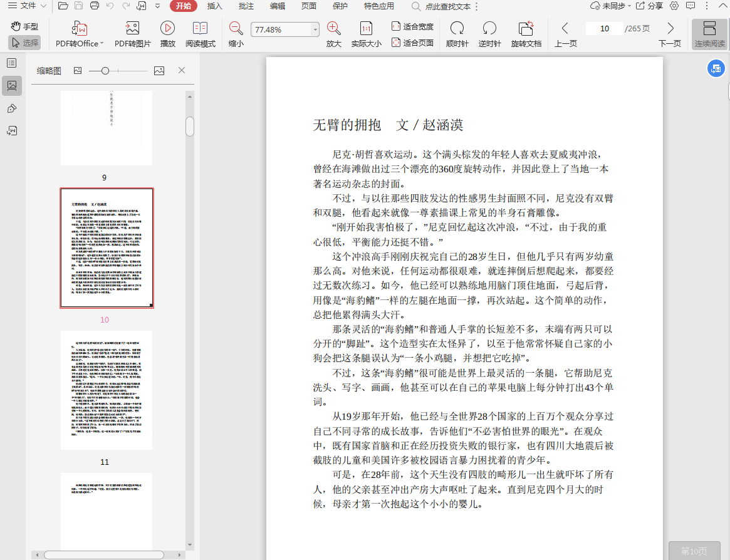Switch to the 插入 tab
Viewport: 730px width, 560px height.
(x=215, y=6)
